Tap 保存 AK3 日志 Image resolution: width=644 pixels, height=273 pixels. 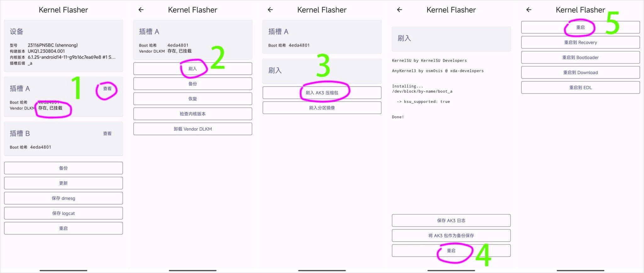click(x=451, y=220)
